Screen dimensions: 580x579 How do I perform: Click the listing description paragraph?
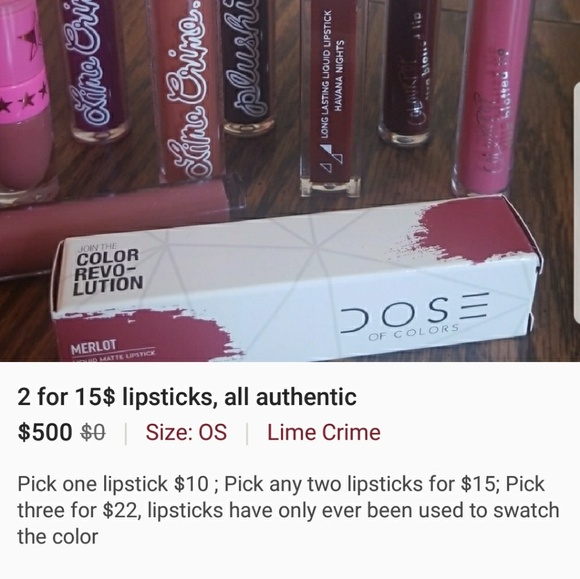pos(288,510)
